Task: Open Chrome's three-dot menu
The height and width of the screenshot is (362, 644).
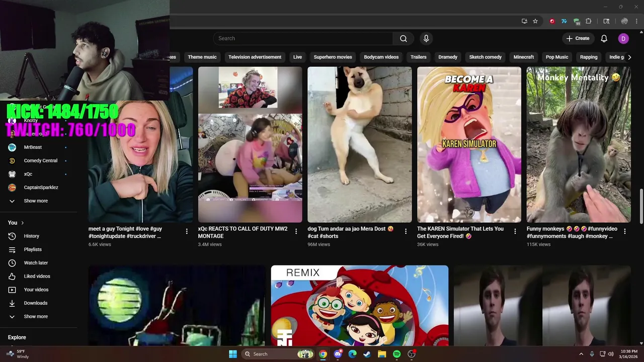Action: click(637, 21)
